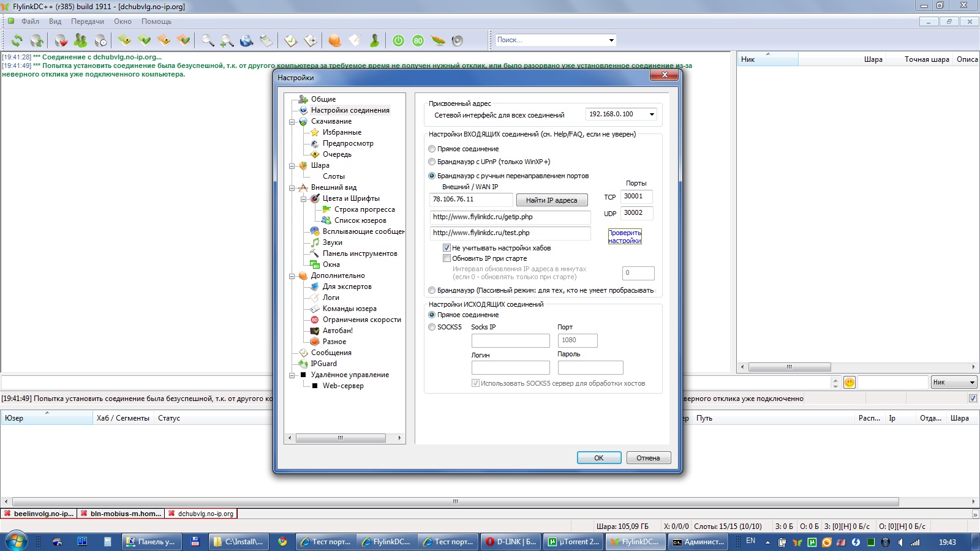Click the gray speaker sound toolbar icon
This screenshot has height=551, width=980.
tap(457, 40)
